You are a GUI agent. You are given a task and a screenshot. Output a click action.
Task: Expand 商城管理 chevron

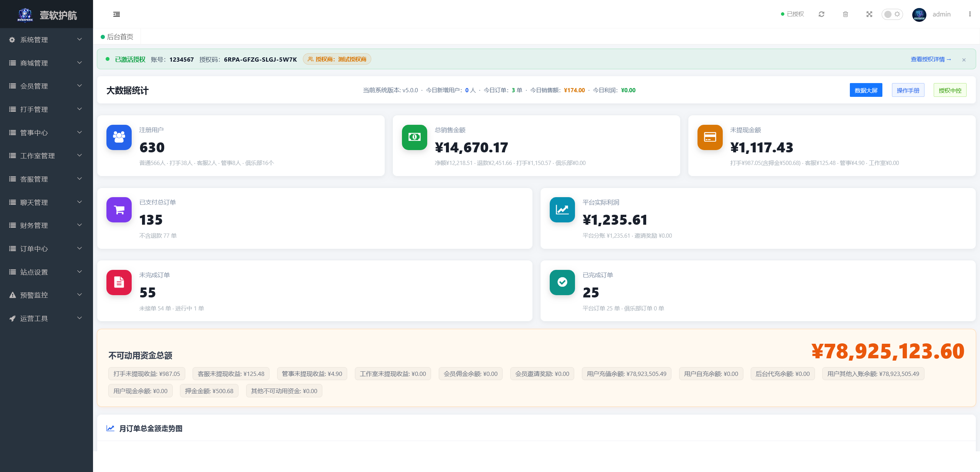[80, 63]
